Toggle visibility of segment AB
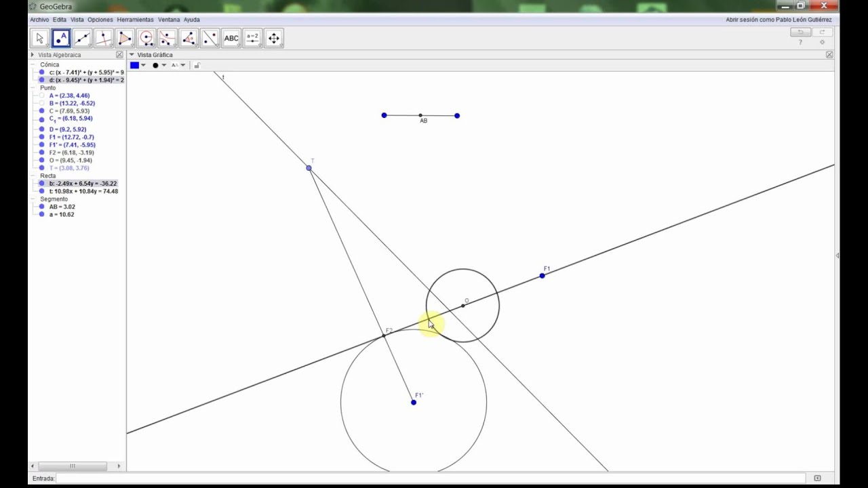The width and height of the screenshot is (868, 488). pos(42,207)
